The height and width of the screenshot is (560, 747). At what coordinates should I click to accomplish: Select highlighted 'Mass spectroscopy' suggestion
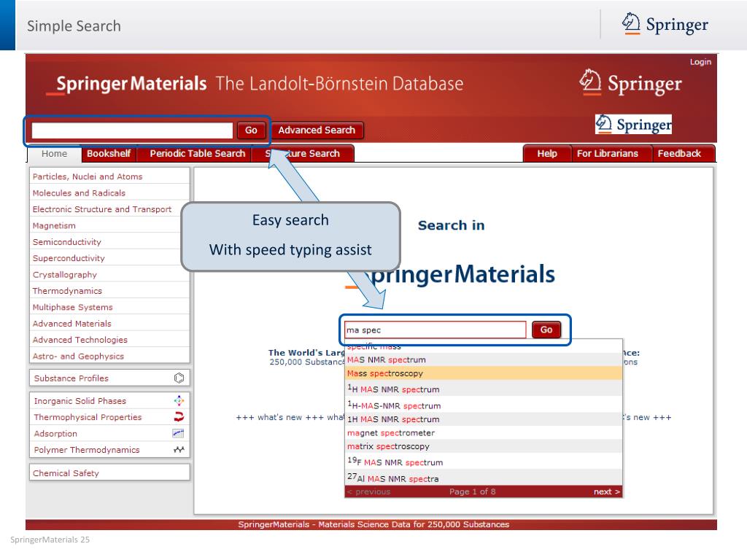tap(484, 373)
